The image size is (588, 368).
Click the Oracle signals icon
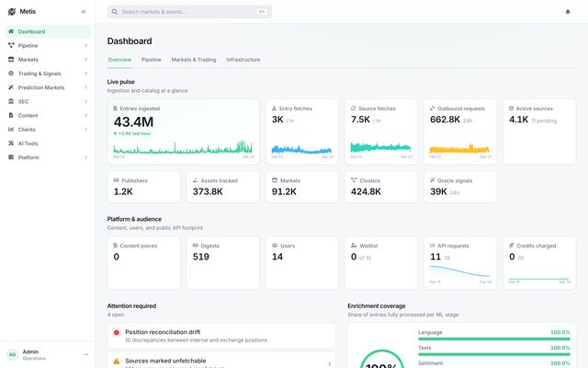(x=433, y=180)
